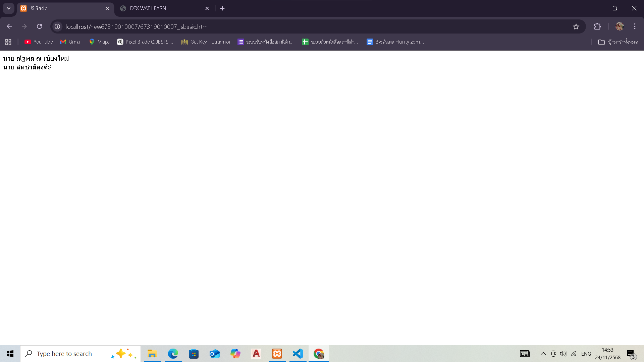Reload the current page
Image resolution: width=644 pixels, height=362 pixels.
[x=40, y=26]
